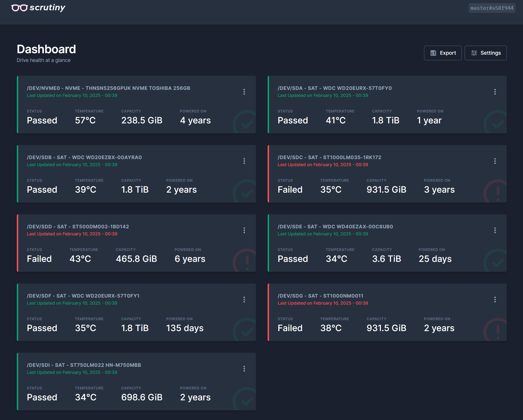523x420 pixels.
Task: Open the /DEV/SDI drive options menu
Action: tap(244, 369)
